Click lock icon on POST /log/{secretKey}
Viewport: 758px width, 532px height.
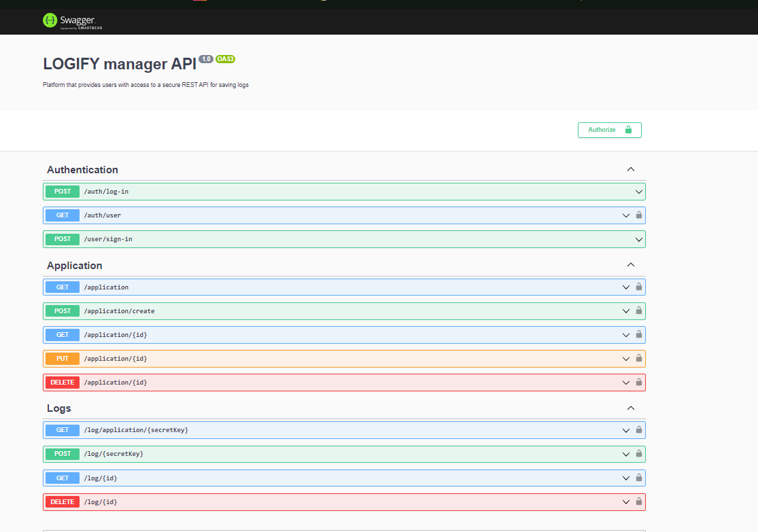point(639,454)
